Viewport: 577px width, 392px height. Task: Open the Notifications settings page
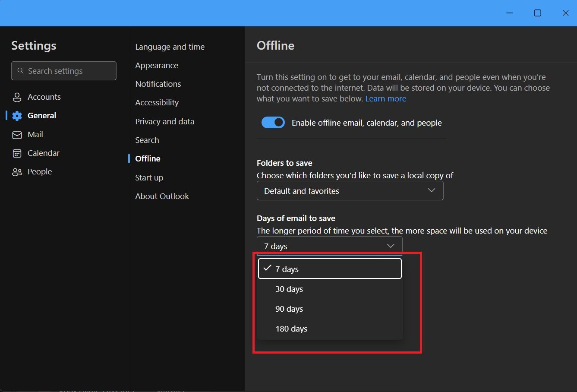coord(158,84)
